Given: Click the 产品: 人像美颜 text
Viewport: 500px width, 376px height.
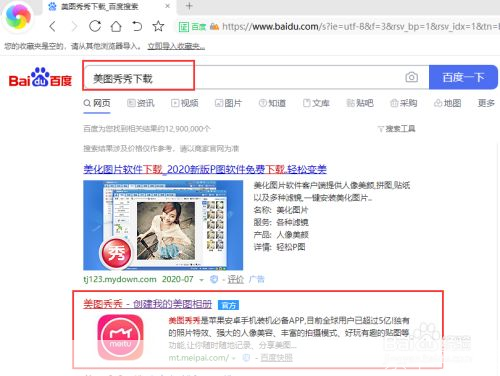Looking at the screenshot, I should pos(281,235).
